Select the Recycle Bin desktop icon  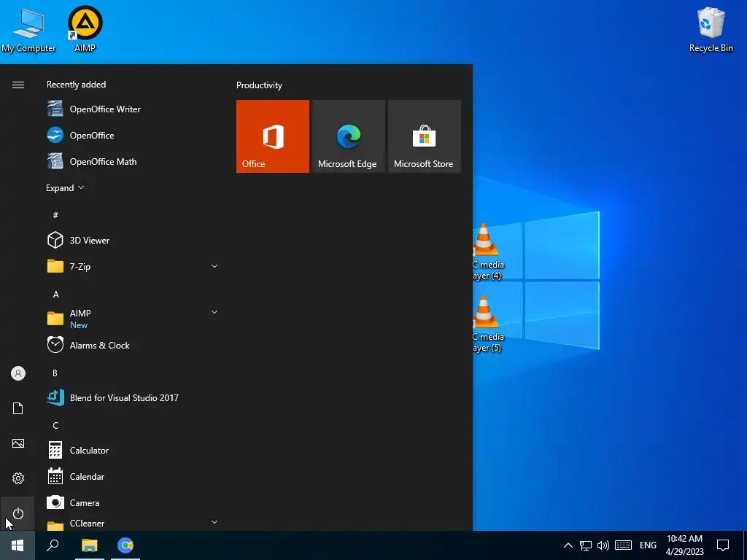pos(711,29)
